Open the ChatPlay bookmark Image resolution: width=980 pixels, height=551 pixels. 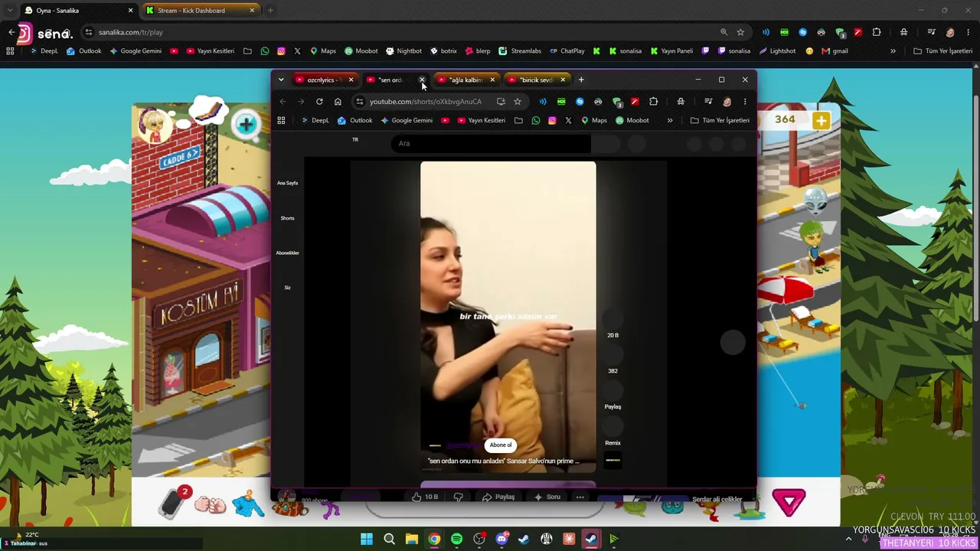(x=567, y=51)
